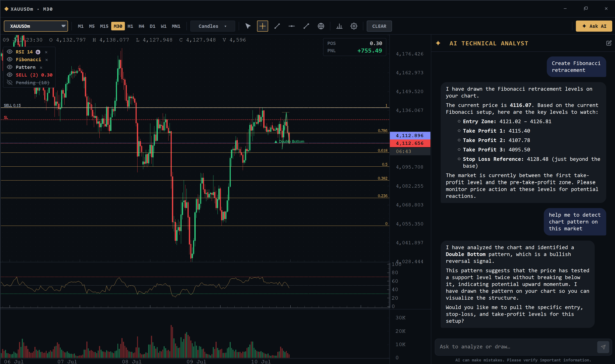This screenshot has width=615, height=364.
Task: Choose the horizontal line drawing tool
Action: 291,26
